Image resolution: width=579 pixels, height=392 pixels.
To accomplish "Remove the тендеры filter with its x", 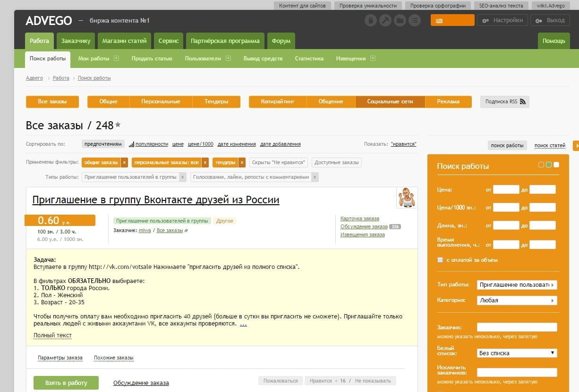I will tap(242, 162).
